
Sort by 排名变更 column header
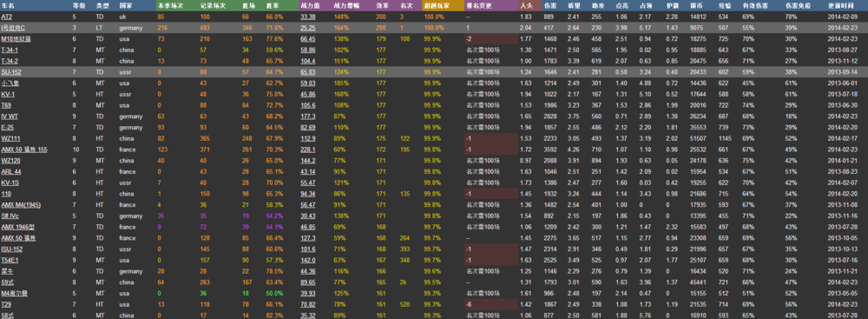tap(477, 5)
